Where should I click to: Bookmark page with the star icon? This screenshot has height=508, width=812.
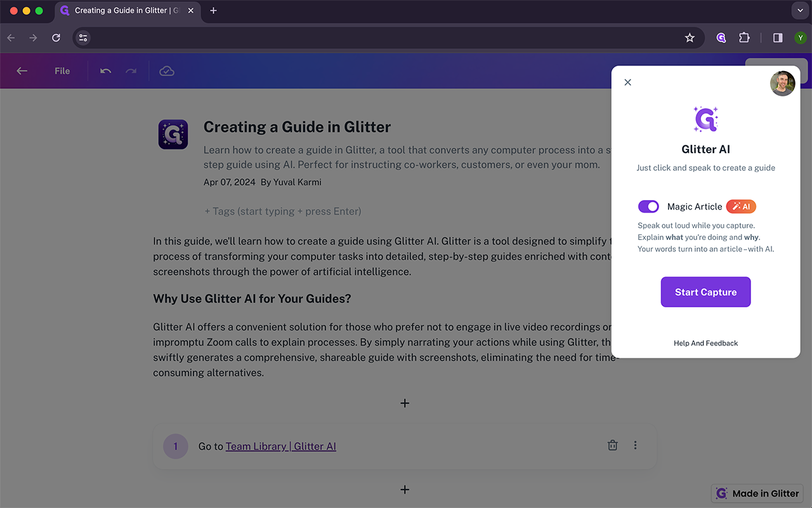point(690,38)
